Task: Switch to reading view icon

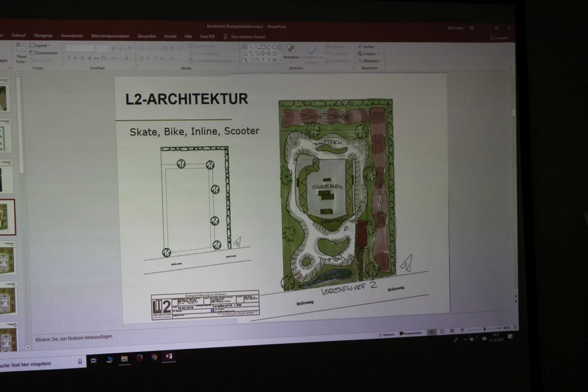Action: click(452, 331)
